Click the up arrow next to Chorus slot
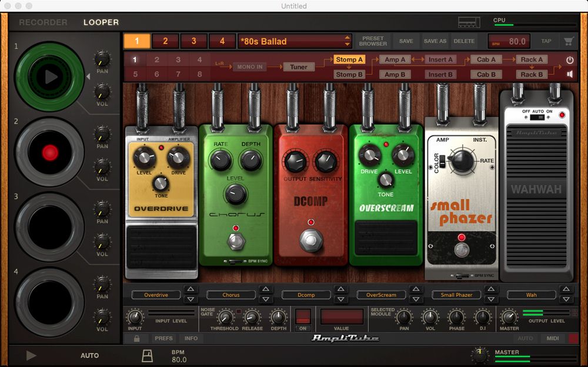588x367 pixels. 266,289
